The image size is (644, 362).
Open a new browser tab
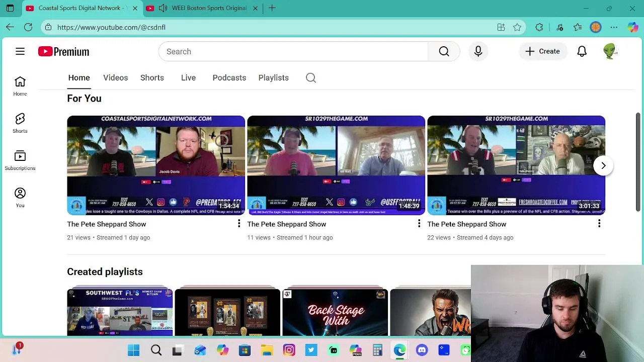tap(272, 8)
